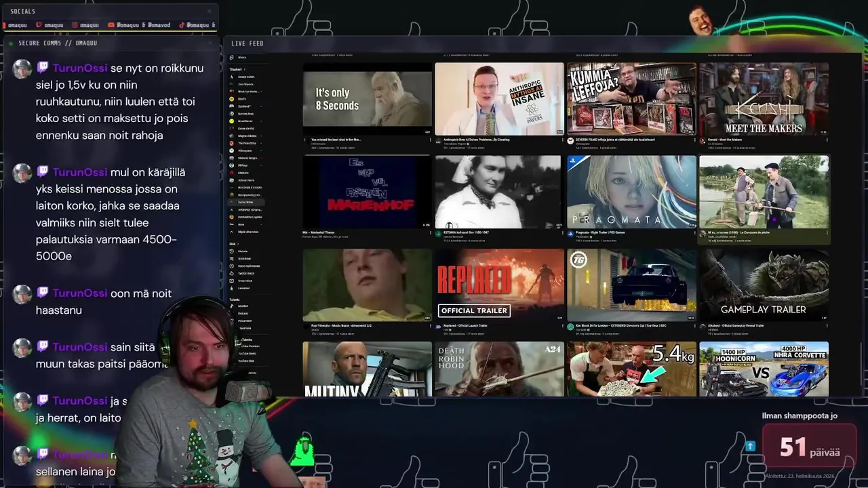Open the Johnny Harris subscription channel
The height and width of the screenshot is (488, 868).
click(246, 180)
